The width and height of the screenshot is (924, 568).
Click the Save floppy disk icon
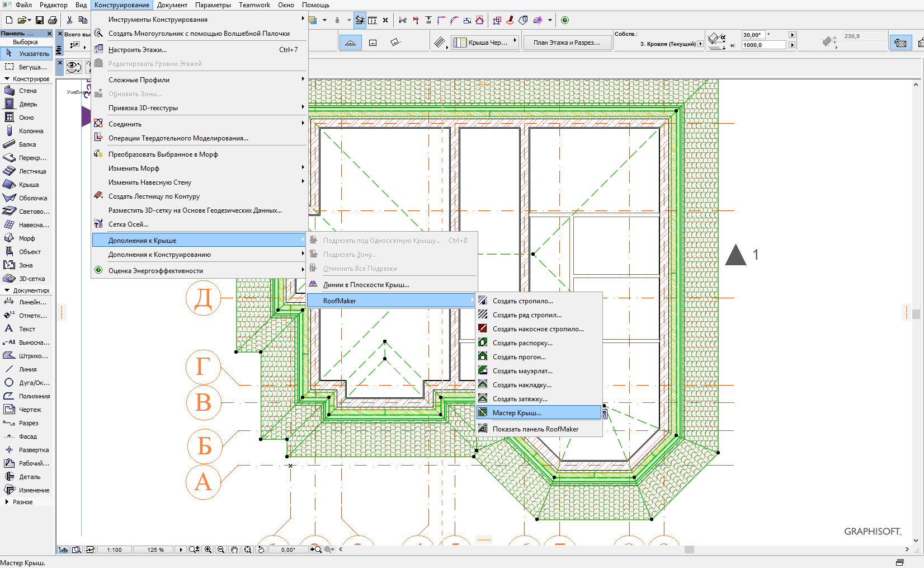[40, 20]
